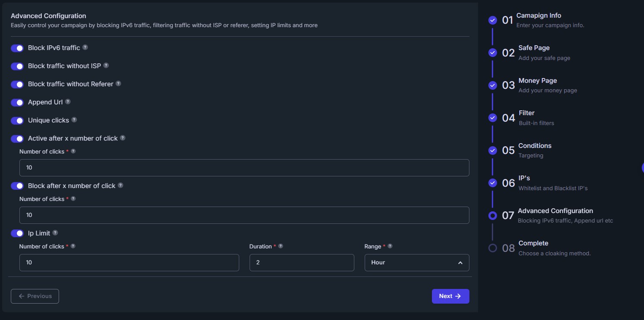
Task: Open the Filter step
Action: pyautogui.click(x=526, y=113)
